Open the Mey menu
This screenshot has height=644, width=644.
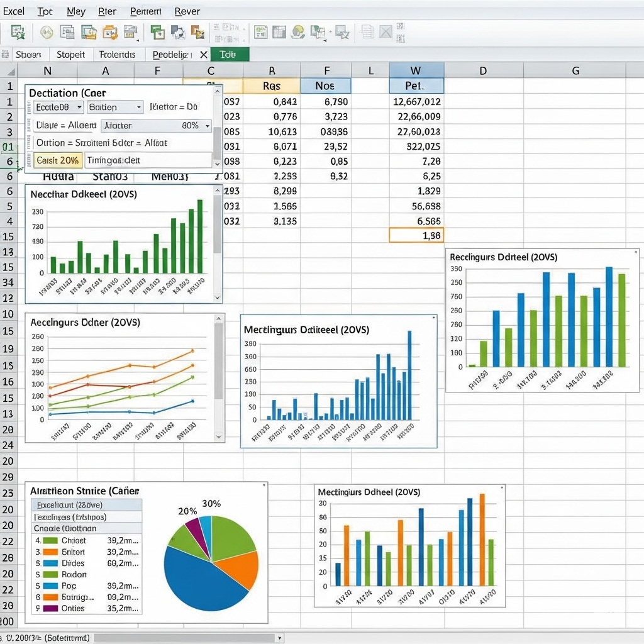pyautogui.click(x=76, y=11)
